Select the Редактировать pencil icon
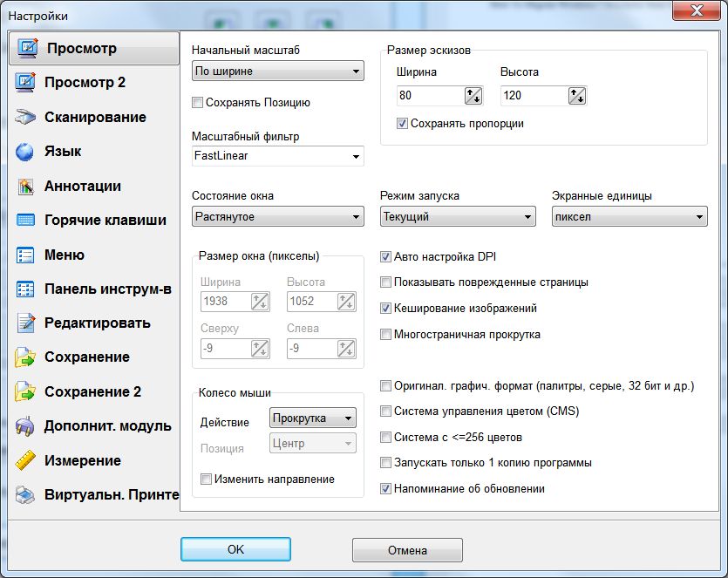728x578 pixels. coord(25,323)
